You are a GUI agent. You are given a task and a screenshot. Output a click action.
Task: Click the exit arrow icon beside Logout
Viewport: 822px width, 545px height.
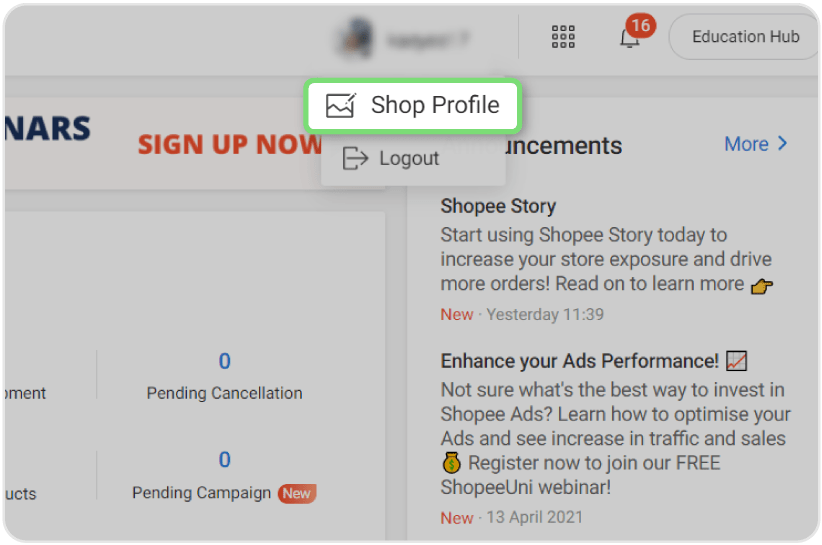[355, 158]
